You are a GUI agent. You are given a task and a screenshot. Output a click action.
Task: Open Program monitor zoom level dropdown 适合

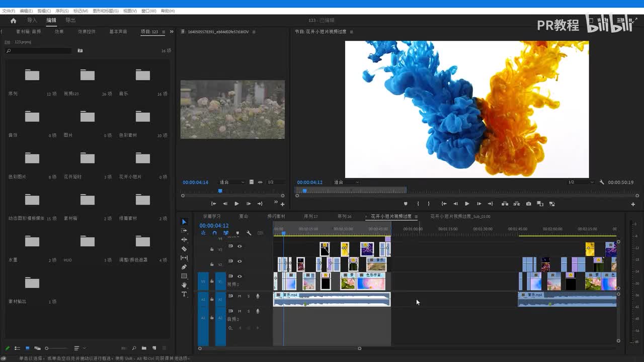pos(346,182)
